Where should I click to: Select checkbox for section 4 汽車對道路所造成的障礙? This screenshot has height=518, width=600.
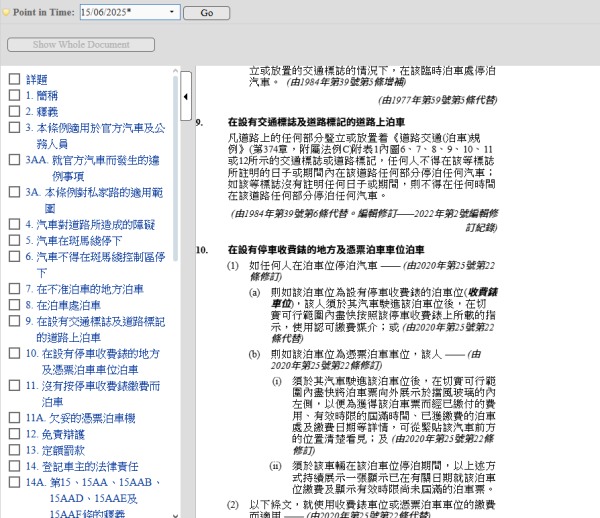(x=14, y=225)
